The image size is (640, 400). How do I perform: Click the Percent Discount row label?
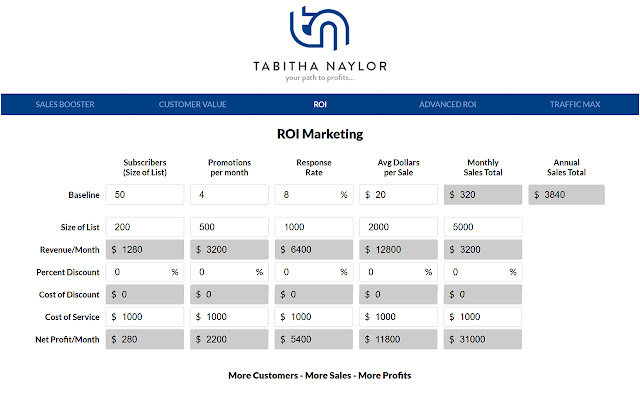(68, 272)
